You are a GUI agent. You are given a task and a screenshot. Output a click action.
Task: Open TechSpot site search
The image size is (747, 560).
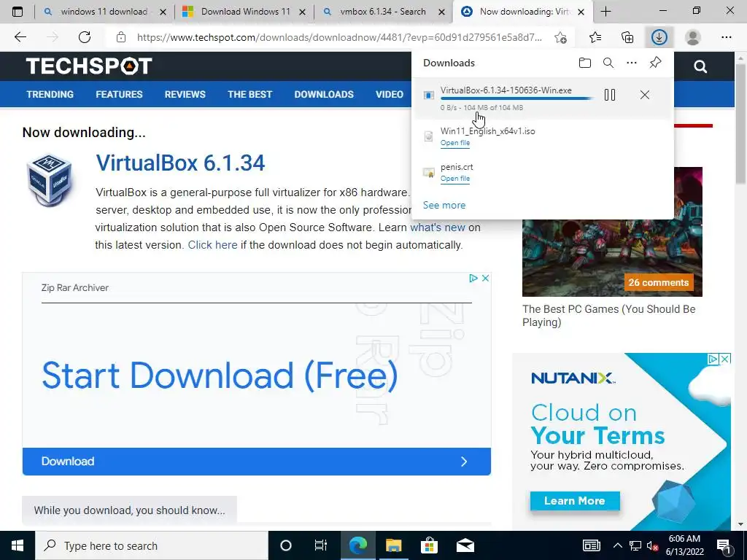tap(700, 66)
